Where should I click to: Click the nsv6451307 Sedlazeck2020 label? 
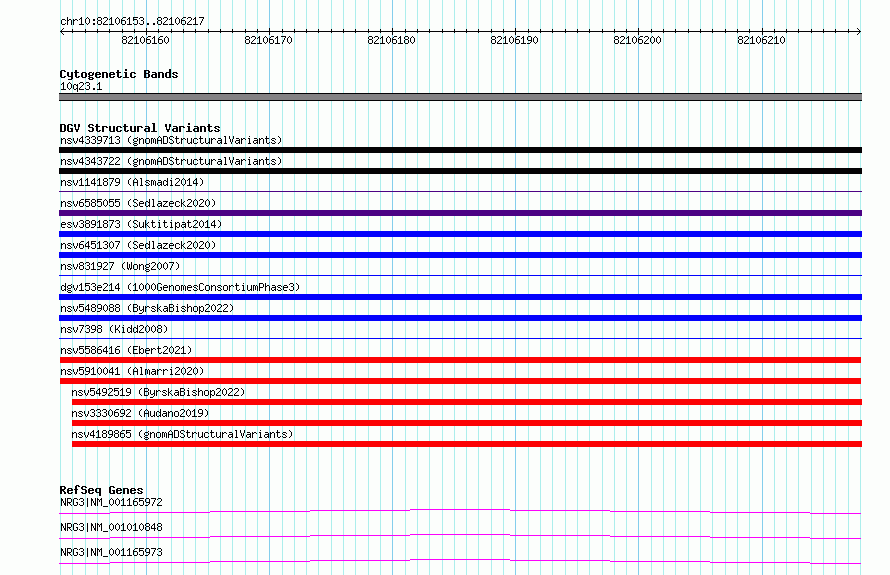coord(138,245)
